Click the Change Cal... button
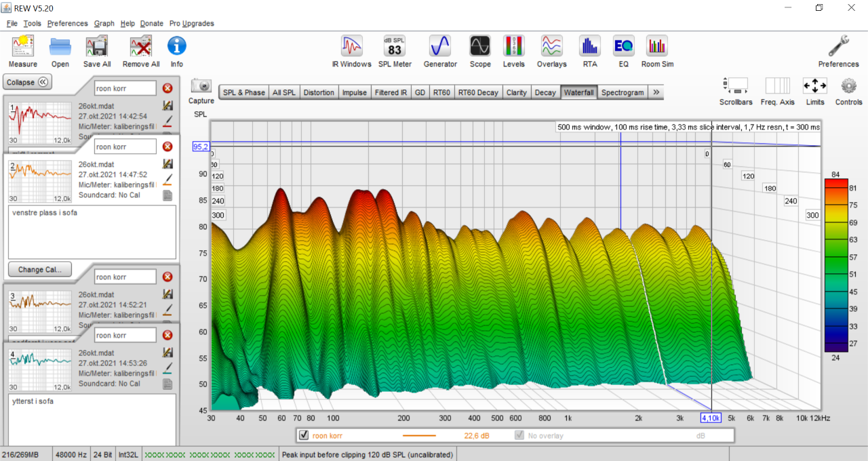This screenshot has height=461, width=868. [x=39, y=269]
